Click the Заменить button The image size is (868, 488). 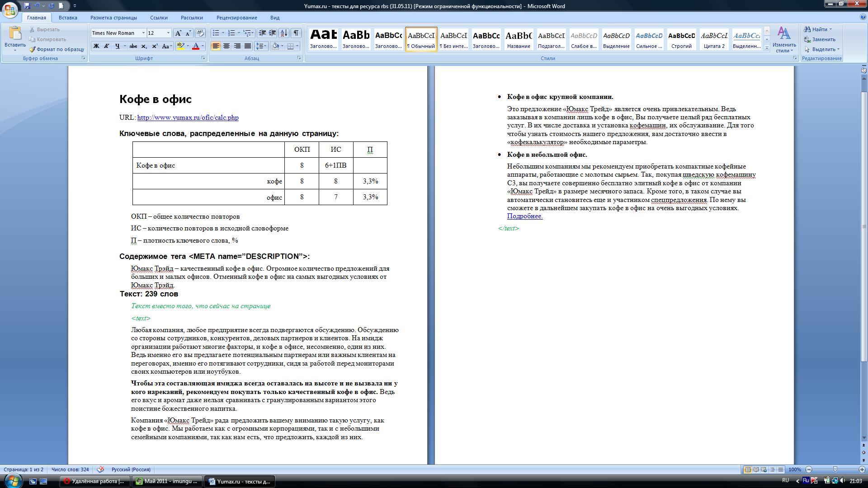(820, 39)
